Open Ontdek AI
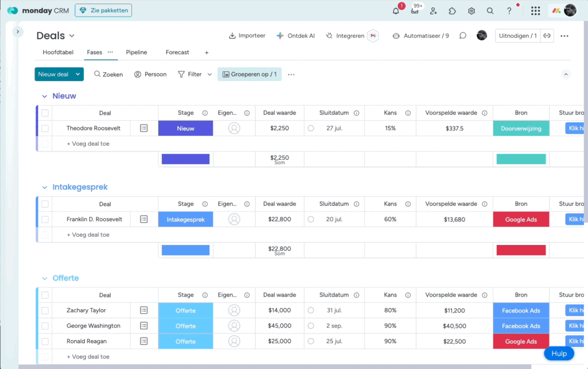This screenshot has width=588, height=369. [x=296, y=36]
